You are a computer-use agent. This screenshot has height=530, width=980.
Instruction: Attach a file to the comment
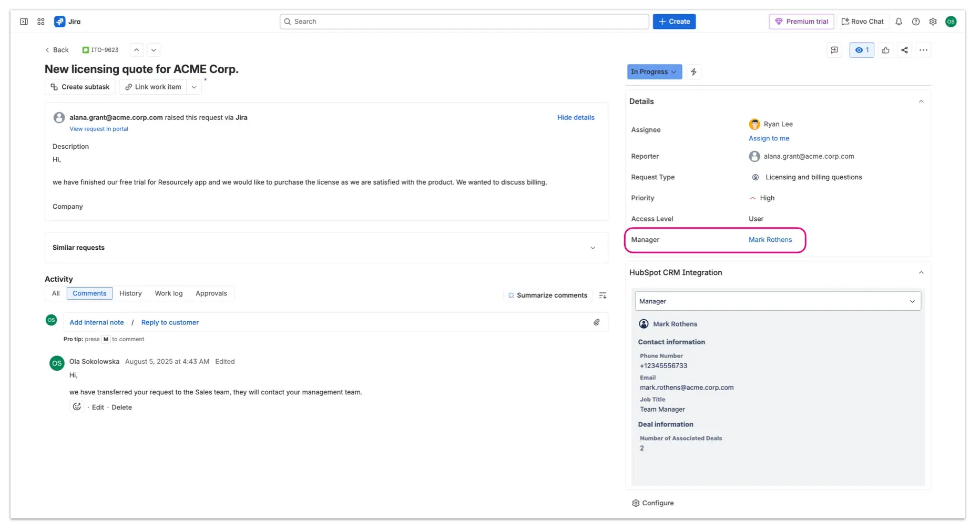click(x=597, y=322)
